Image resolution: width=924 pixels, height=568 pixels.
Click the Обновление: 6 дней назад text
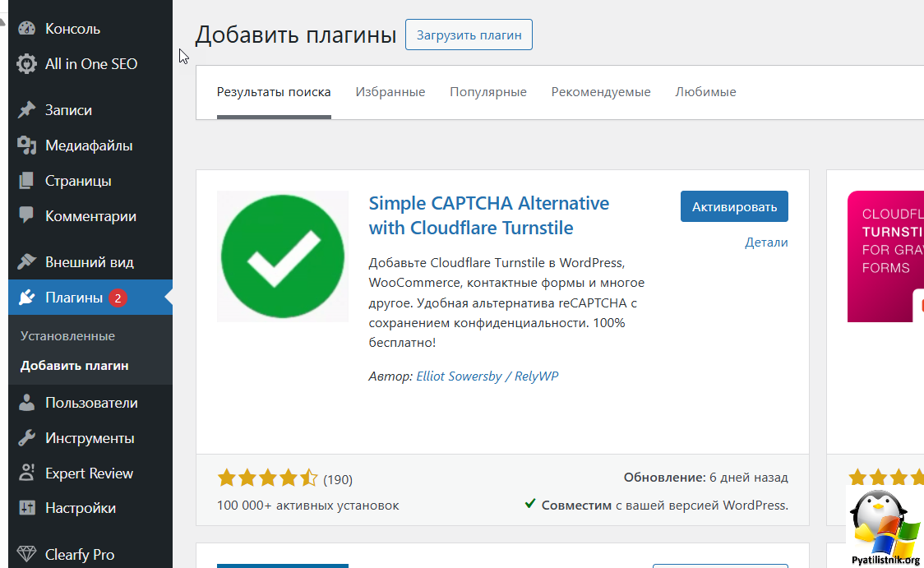pyautogui.click(x=706, y=478)
